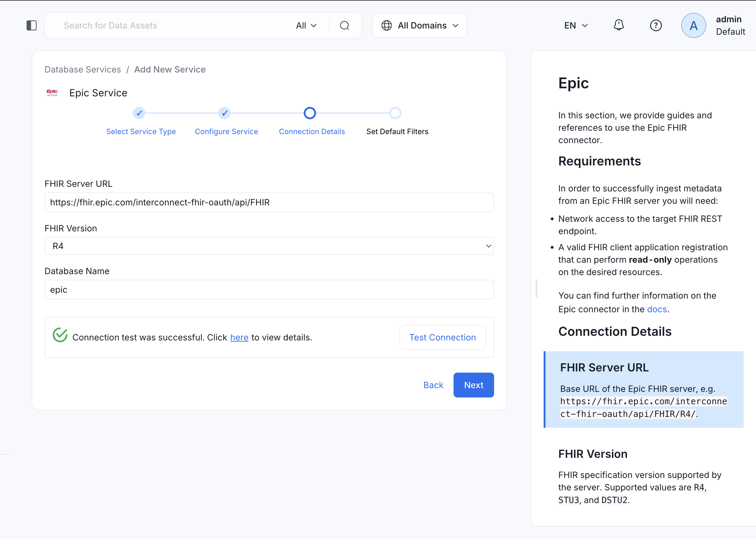756x539 pixels.
Task: Expand the All search filter dropdown
Action: tap(306, 25)
